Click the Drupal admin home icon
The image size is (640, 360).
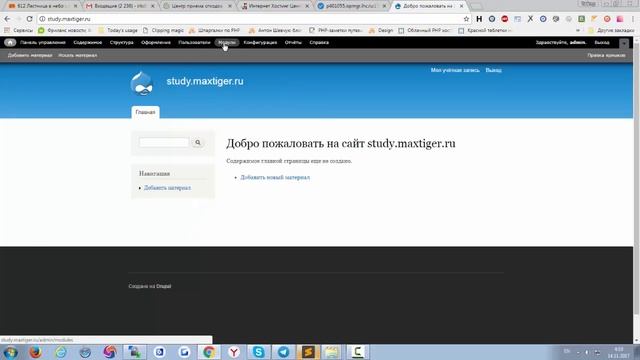tap(10, 42)
